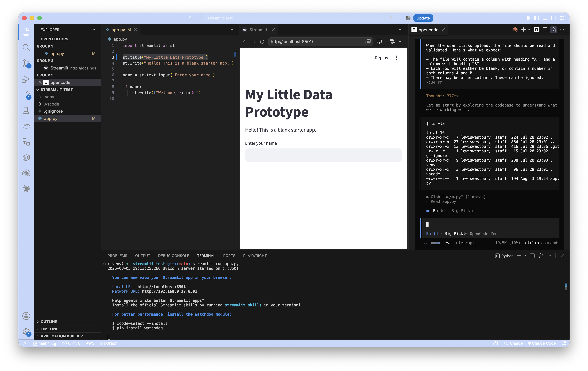The image size is (588, 371).
Task: Open the Accounts menu in activity bar
Action: (x=26, y=316)
